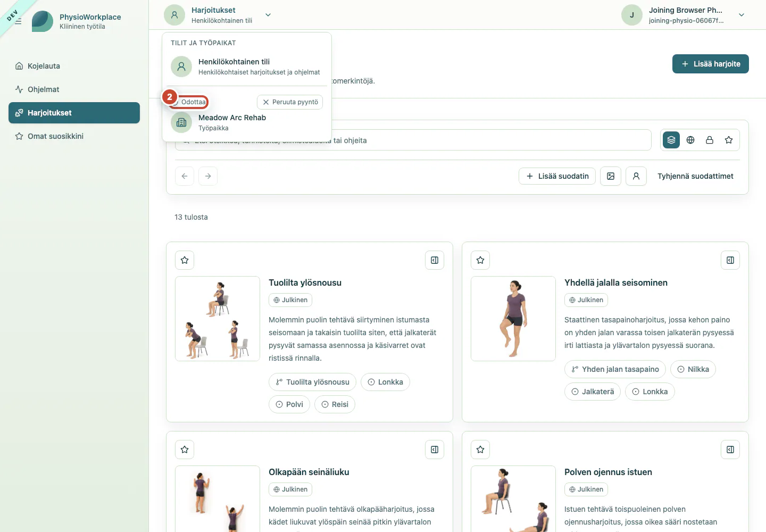The width and height of the screenshot is (766, 532).
Task: Click the Yhden jalan tasapaino tag
Action: click(615, 369)
